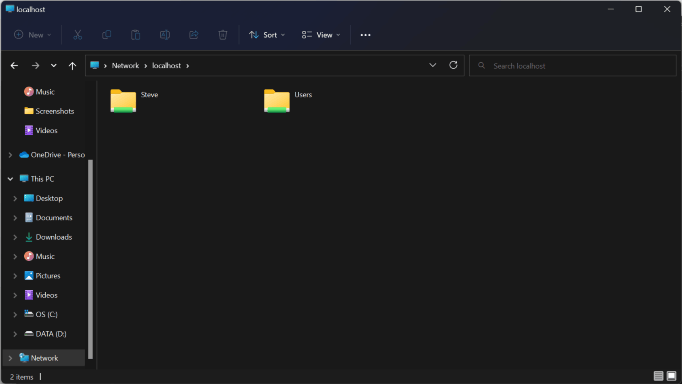This screenshot has height=384, width=682.
Task: Click the Share icon in toolbar
Action: point(194,35)
